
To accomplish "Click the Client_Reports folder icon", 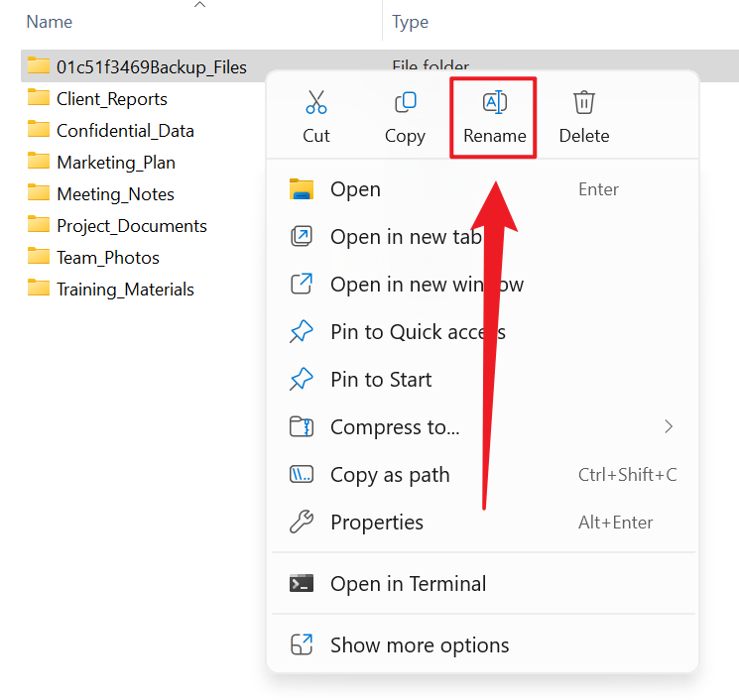I will (x=39, y=97).
